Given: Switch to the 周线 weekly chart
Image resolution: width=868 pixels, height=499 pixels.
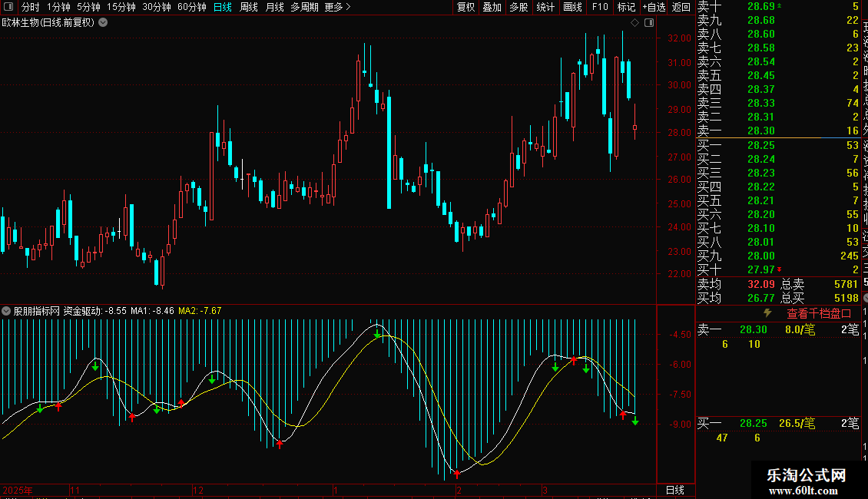Looking at the screenshot, I should coord(249,7).
